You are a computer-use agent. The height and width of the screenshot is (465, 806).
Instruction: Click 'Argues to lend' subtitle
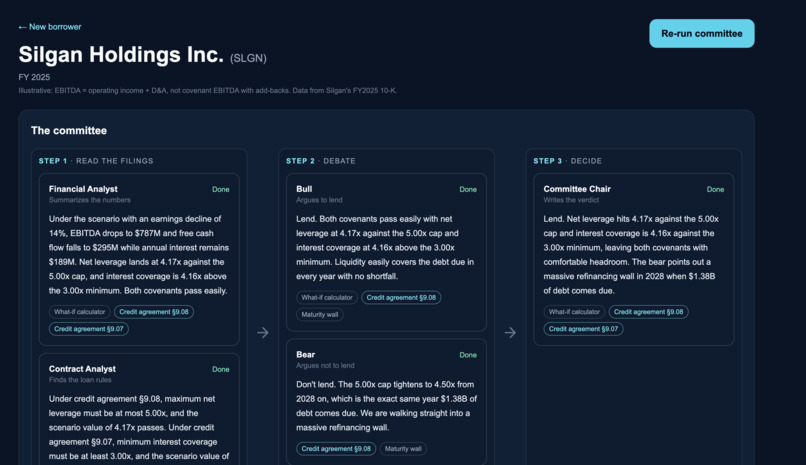click(319, 200)
